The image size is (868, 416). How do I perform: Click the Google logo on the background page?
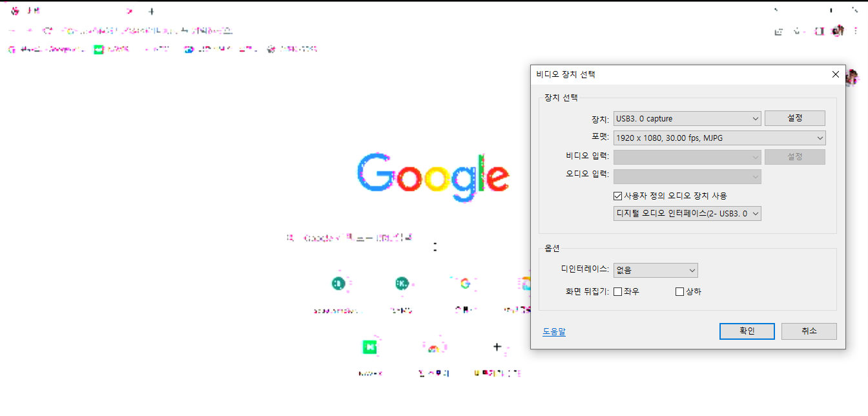pos(433,177)
